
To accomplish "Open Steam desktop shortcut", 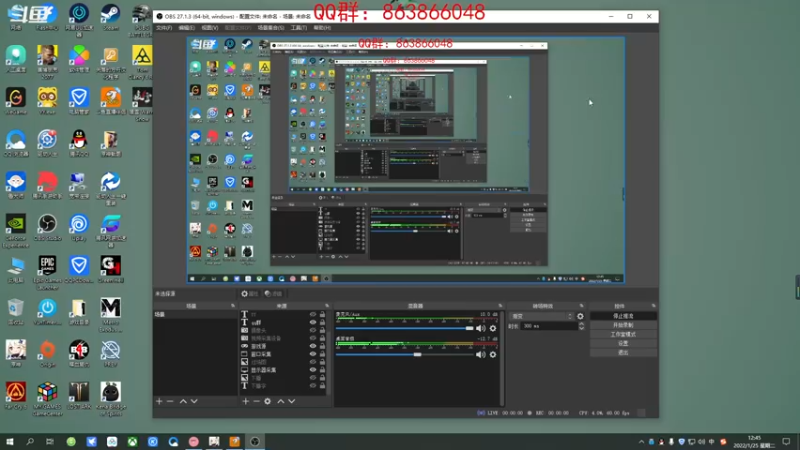I will [x=110, y=17].
